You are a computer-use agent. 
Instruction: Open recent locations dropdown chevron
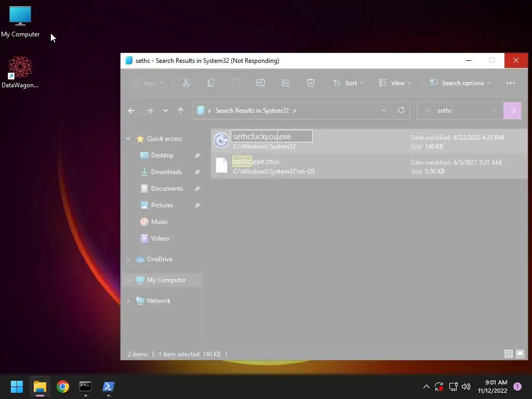(165, 111)
